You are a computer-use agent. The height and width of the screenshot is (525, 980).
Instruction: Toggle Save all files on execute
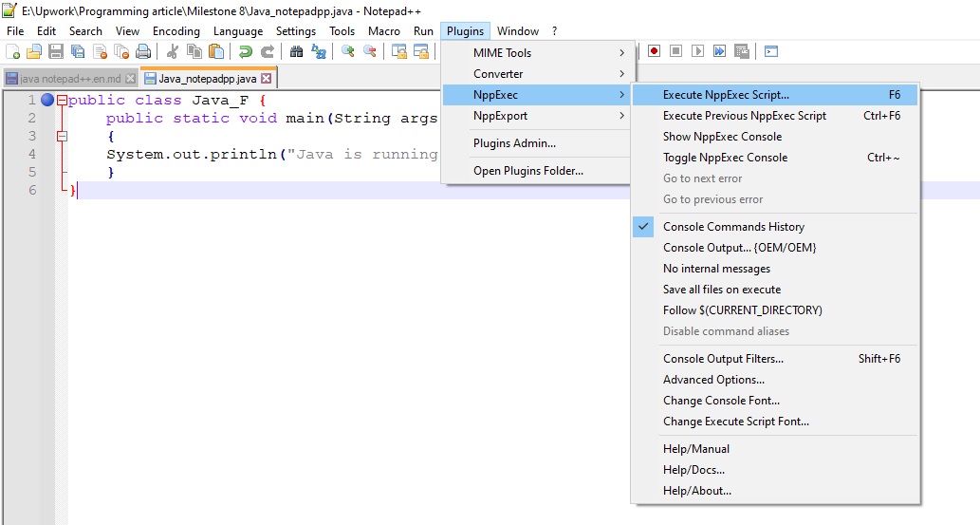coord(775,290)
